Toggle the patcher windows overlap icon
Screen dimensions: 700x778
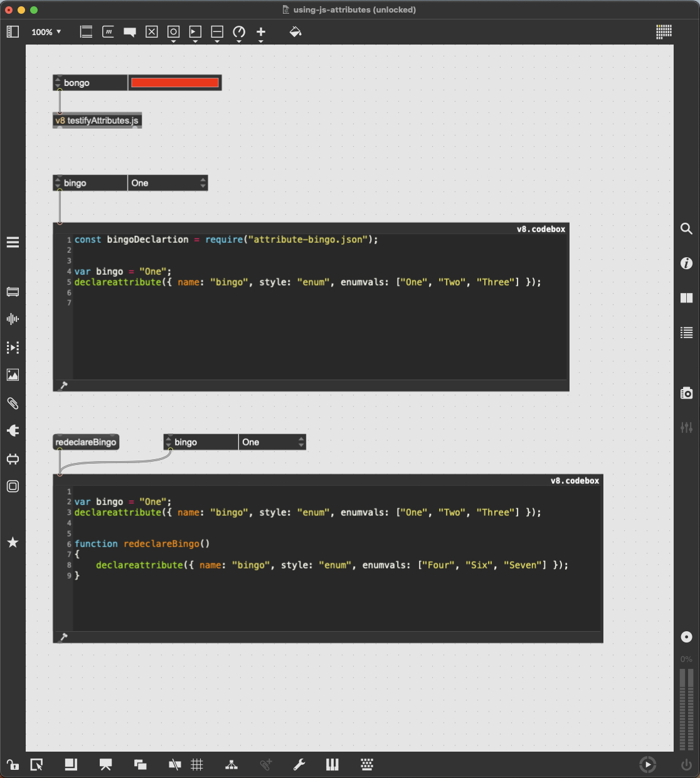click(141, 764)
